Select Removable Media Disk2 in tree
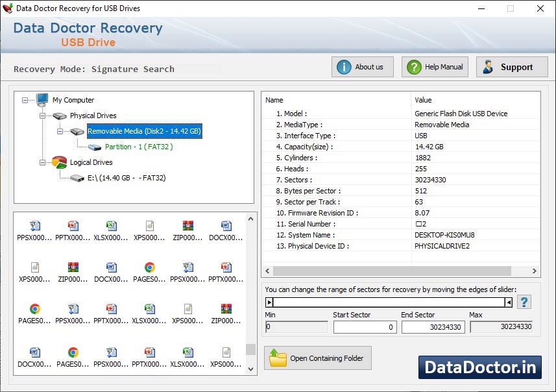Image resolution: width=556 pixels, height=392 pixels. coord(144,131)
